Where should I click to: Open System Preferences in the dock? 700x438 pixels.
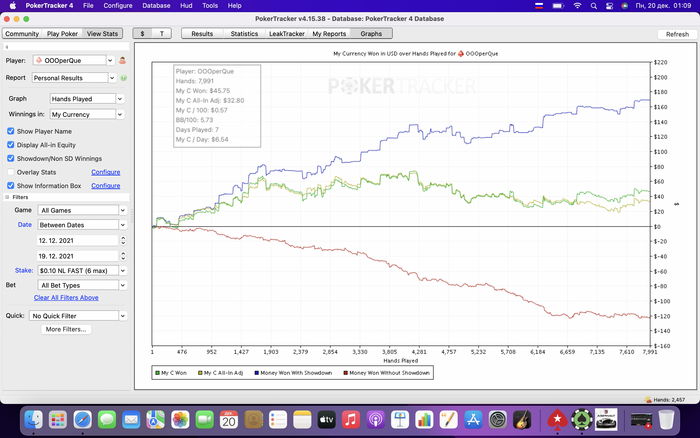click(497, 420)
